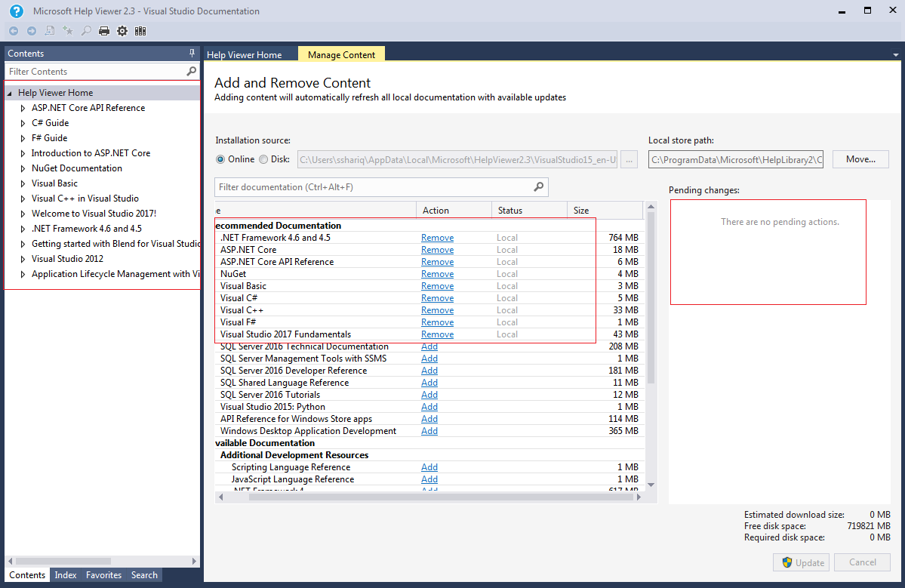
Task: Open the Contents bottom tab
Action: (x=27, y=574)
